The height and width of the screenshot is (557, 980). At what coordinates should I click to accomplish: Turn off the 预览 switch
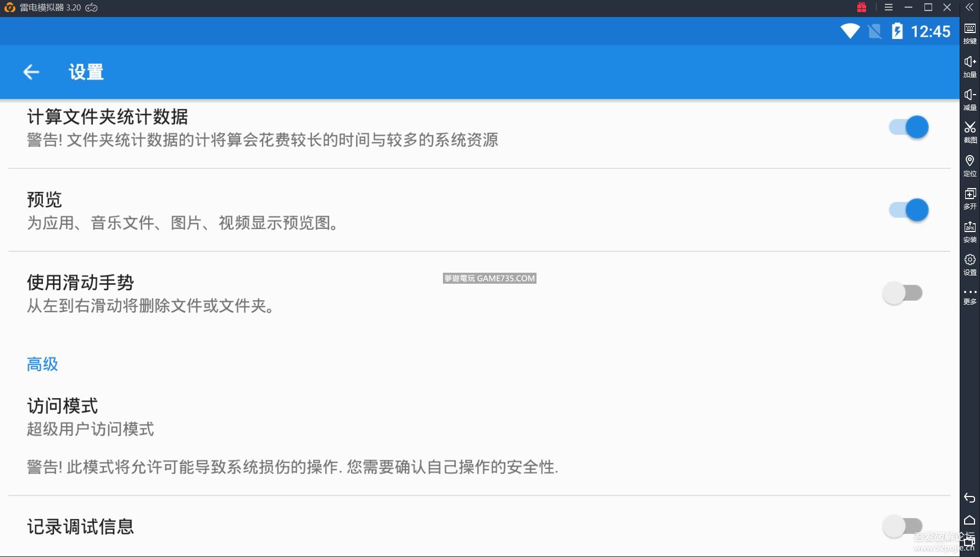(909, 210)
